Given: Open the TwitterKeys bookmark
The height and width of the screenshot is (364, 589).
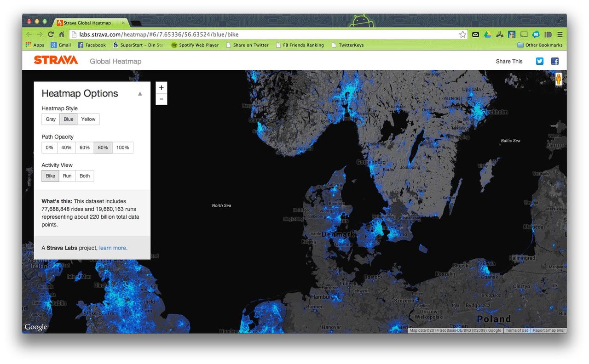Looking at the screenshot, I should tap(347, 45).
